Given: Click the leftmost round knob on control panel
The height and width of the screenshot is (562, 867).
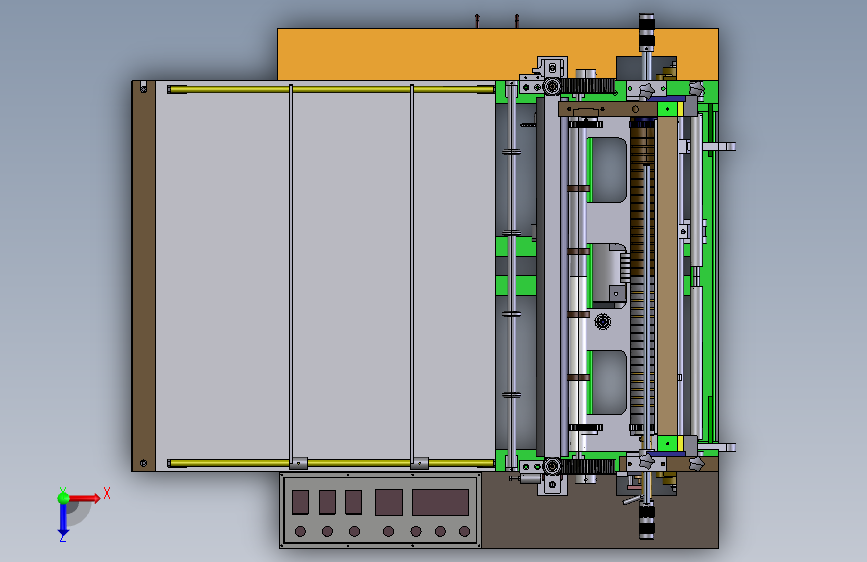Looking at the screenshot, I should pos(300,532).
